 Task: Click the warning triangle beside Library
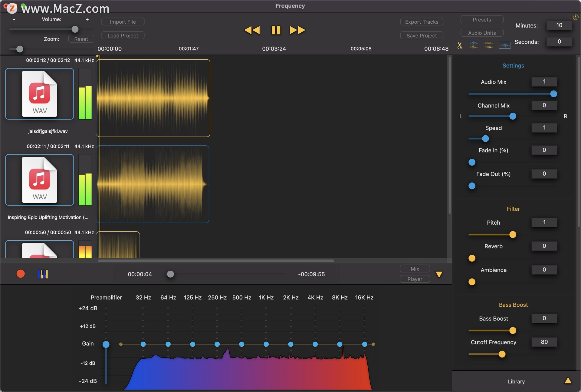point(569,381)
